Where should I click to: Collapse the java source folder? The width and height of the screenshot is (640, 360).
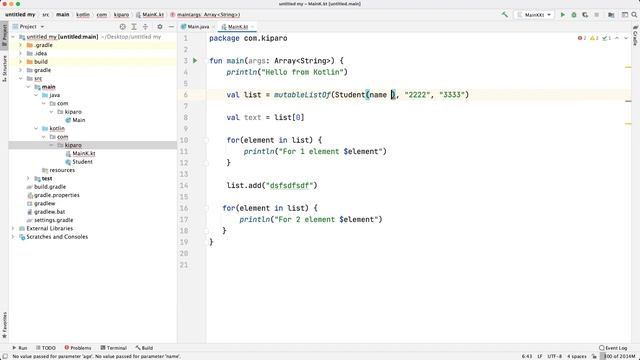click(36, 95)
